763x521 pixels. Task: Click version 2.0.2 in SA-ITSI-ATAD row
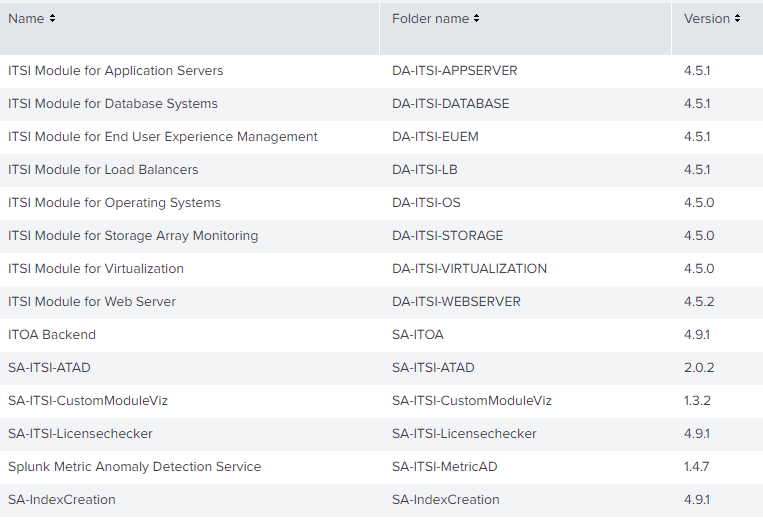point(699,368)
